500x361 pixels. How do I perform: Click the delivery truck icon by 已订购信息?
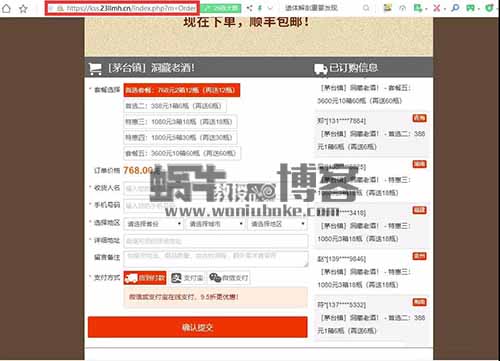tap(320, 69)
